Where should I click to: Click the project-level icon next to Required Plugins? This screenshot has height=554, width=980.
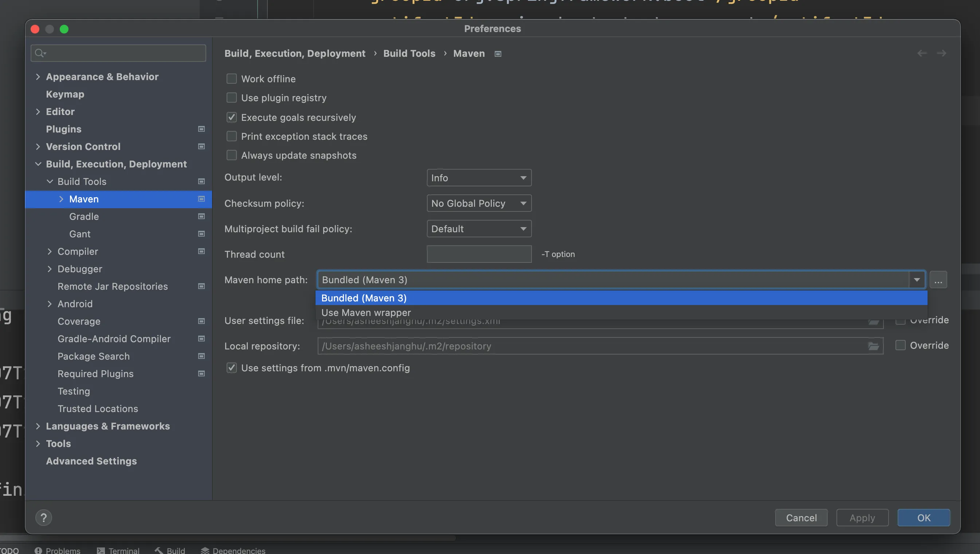click(201, 374)
